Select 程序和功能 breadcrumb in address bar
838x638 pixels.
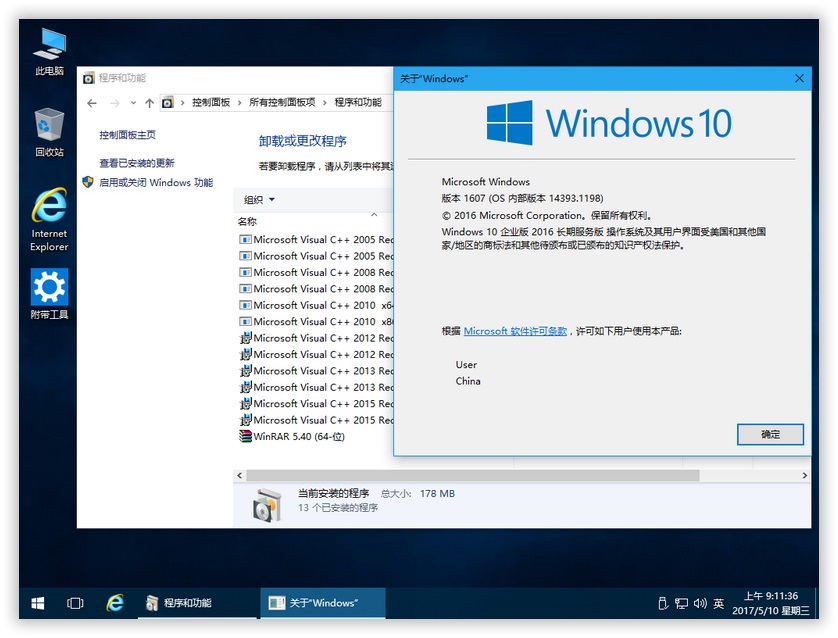(358, 102)
